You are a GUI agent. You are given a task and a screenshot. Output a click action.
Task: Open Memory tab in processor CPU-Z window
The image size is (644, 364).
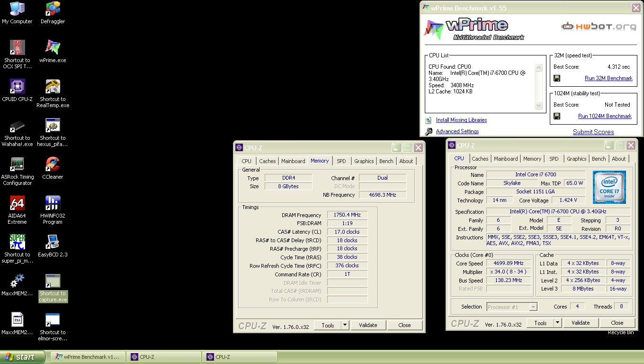point(532,159)
